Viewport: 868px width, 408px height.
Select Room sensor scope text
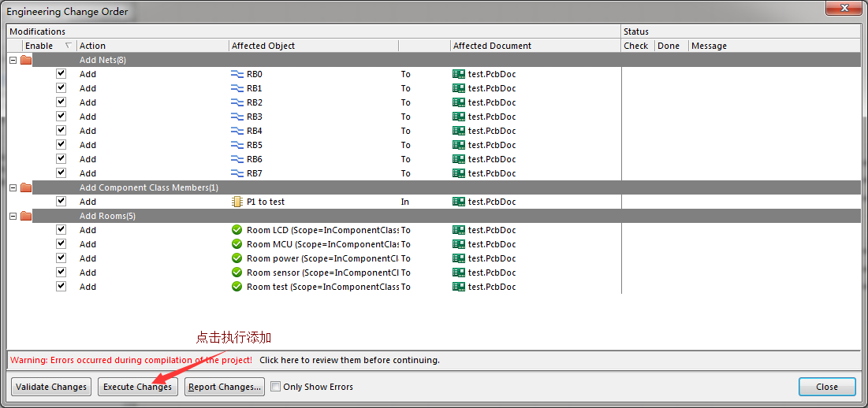click(322, 273)
